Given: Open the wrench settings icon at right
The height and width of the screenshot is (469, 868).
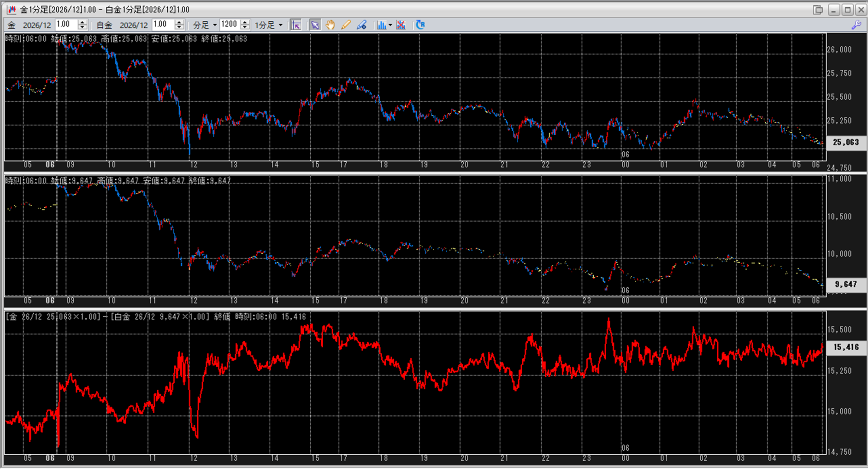Looking at the screenshot, I should click(x=856, y=25).
